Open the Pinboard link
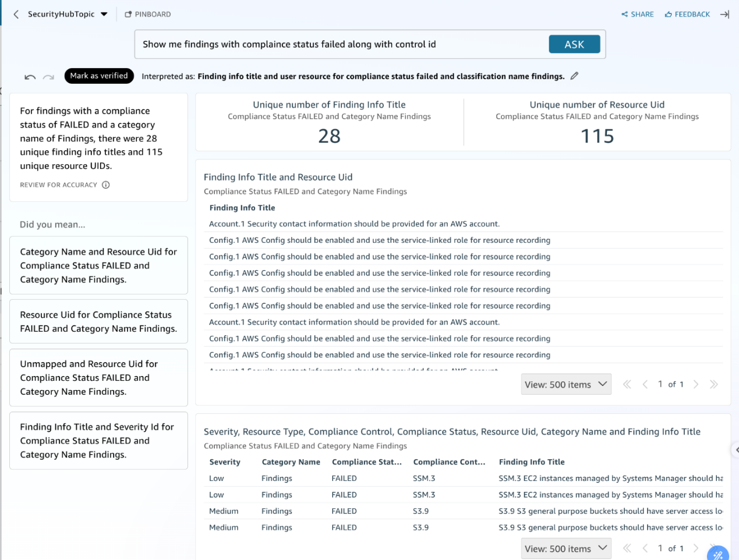739x560 pixels. (148, 14)
